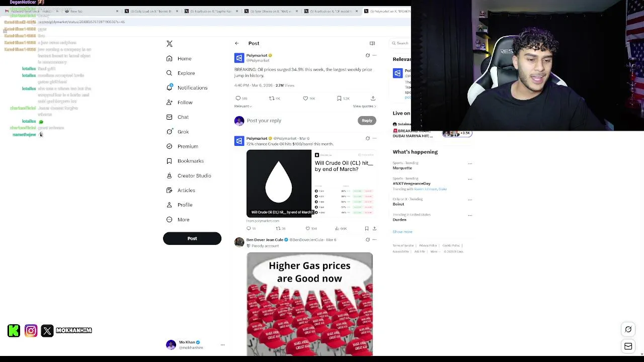Switch to Tyler Oliveira on X browser tab
Image resolution: width=644 pixels, height=362 pixels.
pyautogui.click(x=271, y=11)
